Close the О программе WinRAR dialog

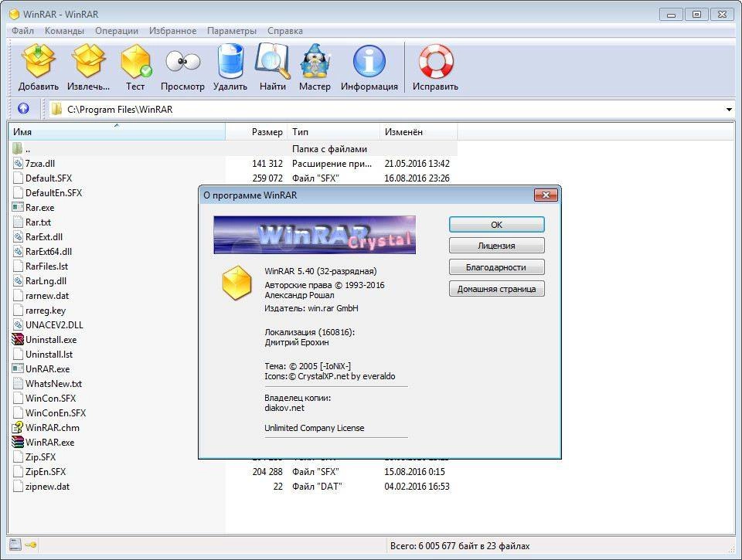pyautogui.click(x=546, y=195)
